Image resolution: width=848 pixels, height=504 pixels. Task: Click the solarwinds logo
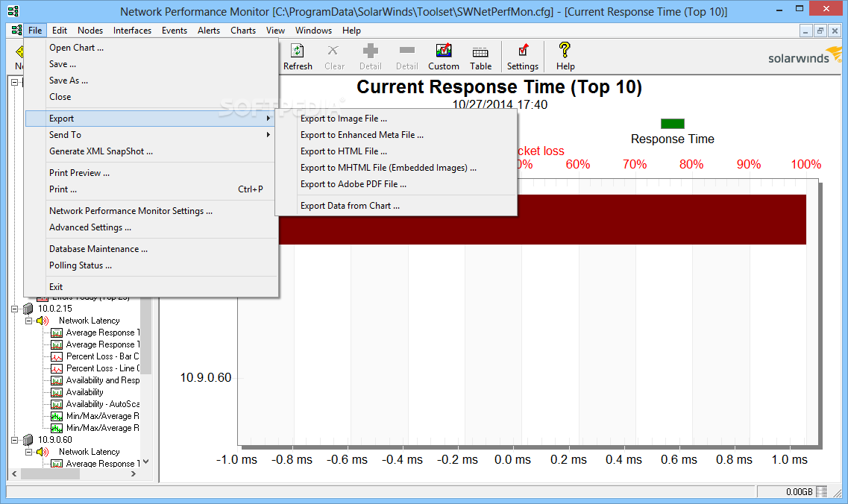coord(805,56)
